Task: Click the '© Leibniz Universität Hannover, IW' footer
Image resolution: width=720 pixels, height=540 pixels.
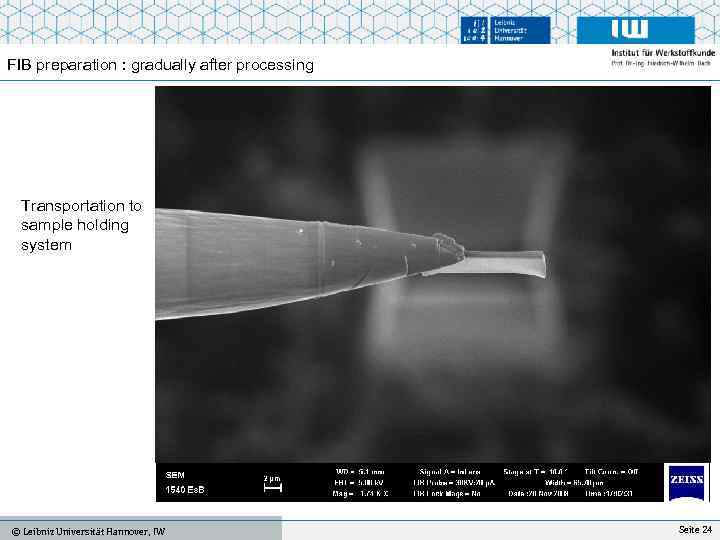Action: coord(88,532)
